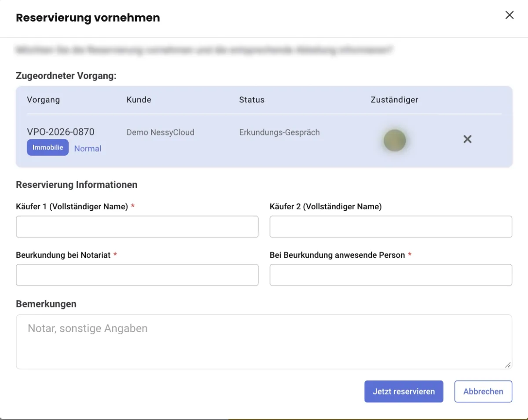
Task: Grab the Bemerkungen textarea resize handle
Action: (508, 365)
